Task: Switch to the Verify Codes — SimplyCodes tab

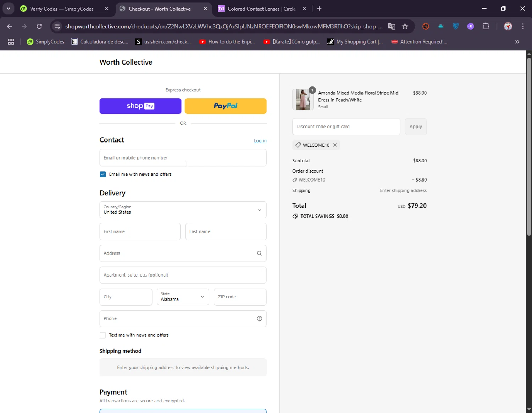Action: click(62, 9)
